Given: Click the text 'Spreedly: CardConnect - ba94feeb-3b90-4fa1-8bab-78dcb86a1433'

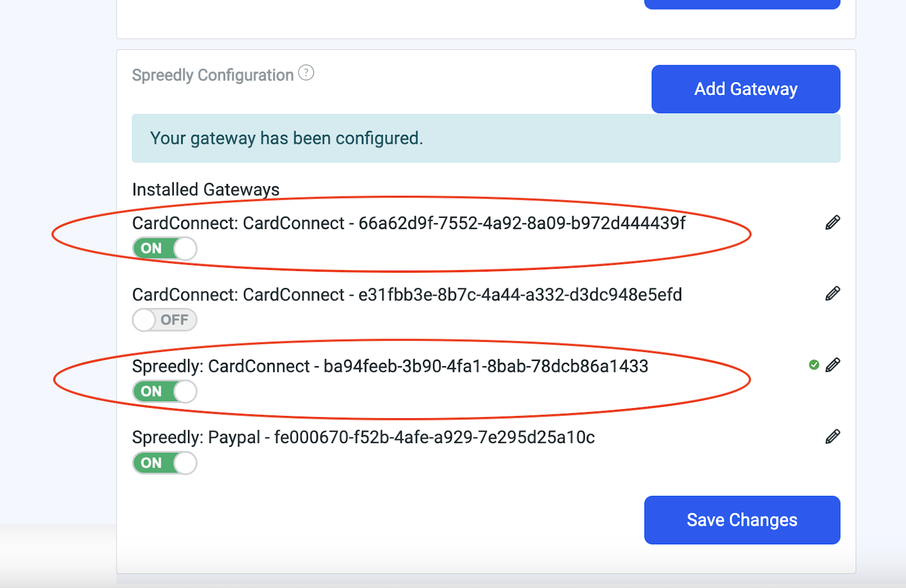Looking at the screenshot, I should click(x=390, y=366).
